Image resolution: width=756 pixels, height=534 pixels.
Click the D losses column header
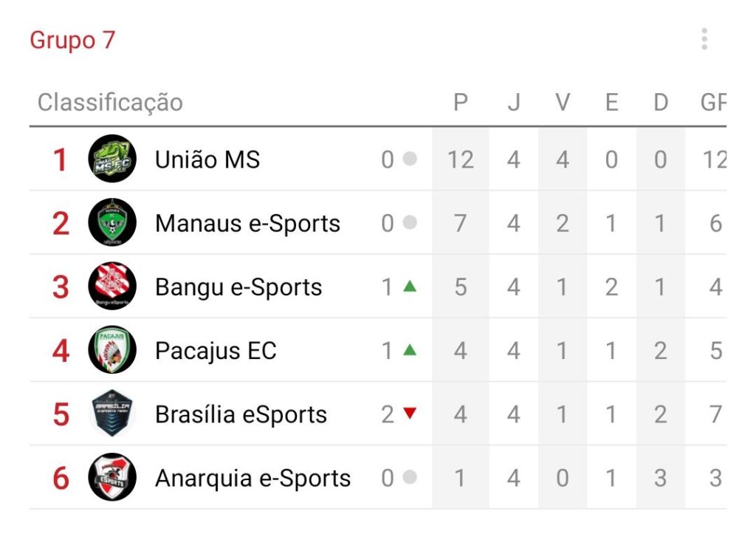pyautogui.click(x=661, y=102)
